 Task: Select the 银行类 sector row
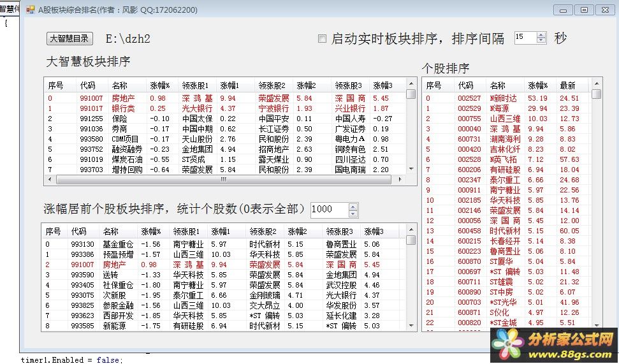coord(225,108)
